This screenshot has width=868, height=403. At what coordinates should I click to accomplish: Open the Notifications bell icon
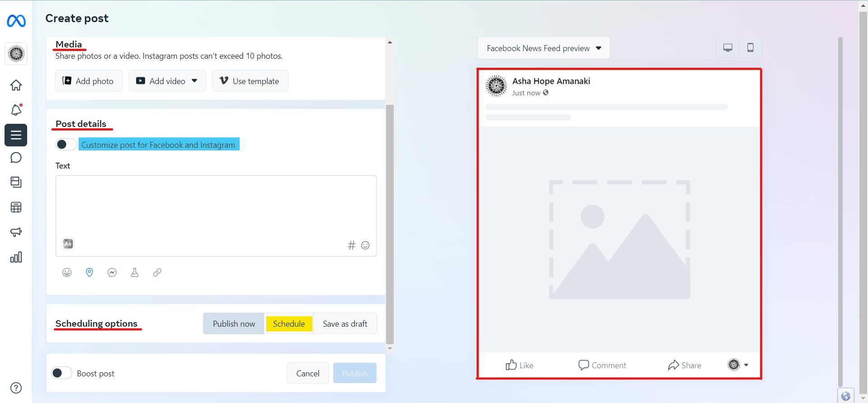point(16,110)
